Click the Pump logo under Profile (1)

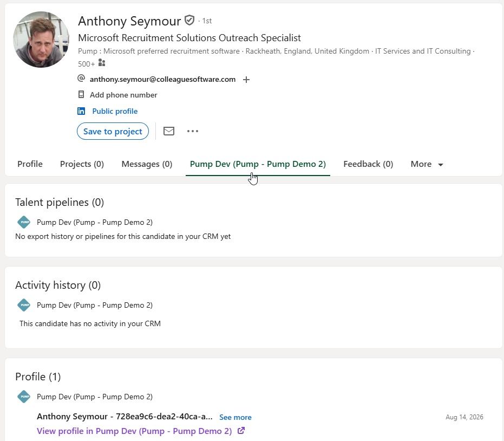tap(24, 397)
